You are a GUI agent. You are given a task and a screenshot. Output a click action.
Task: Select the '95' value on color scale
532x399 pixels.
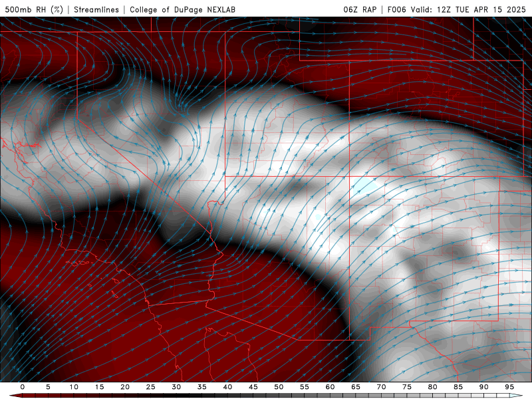point(509,387)
